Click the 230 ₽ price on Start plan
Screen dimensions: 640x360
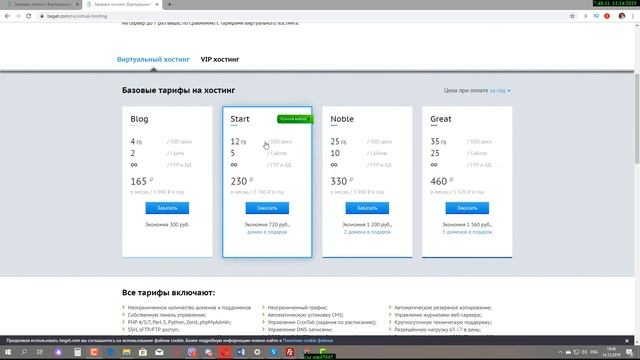point(242,181)
